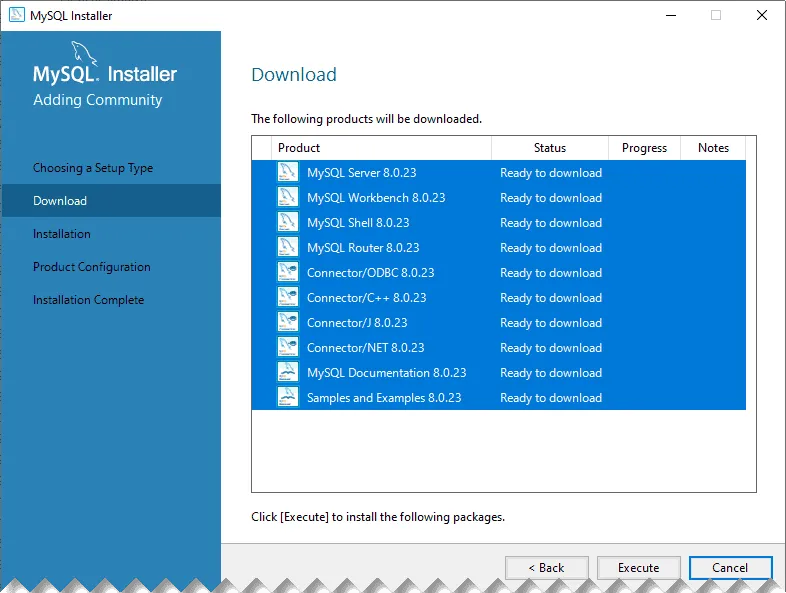
Task: Click the Connector/ODBC 8.0.23 icon
Action: coord(288,272)
